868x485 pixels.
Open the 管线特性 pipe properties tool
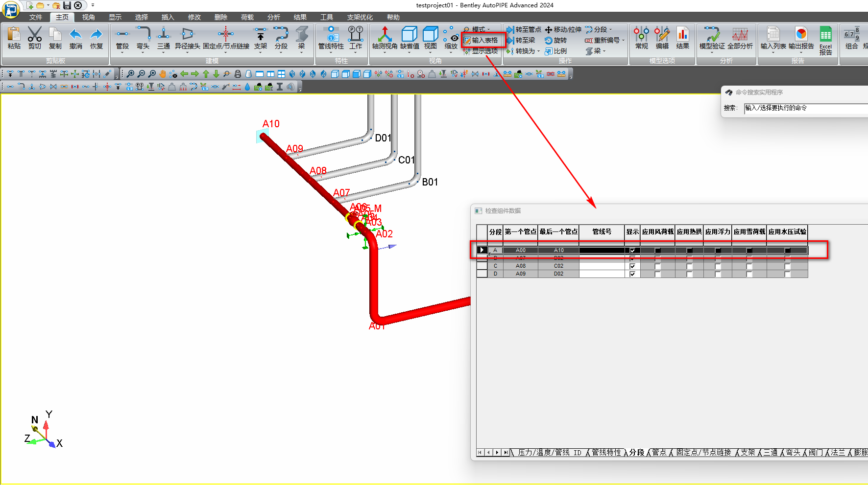(331, 39)
